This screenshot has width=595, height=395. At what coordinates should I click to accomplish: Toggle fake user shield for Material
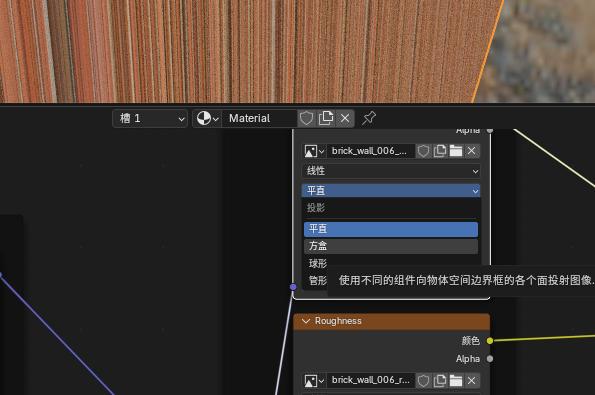click(x=306, y=118)
